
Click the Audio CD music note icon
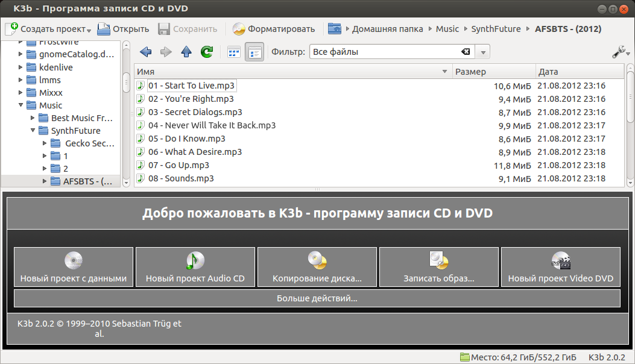point(195,260)
